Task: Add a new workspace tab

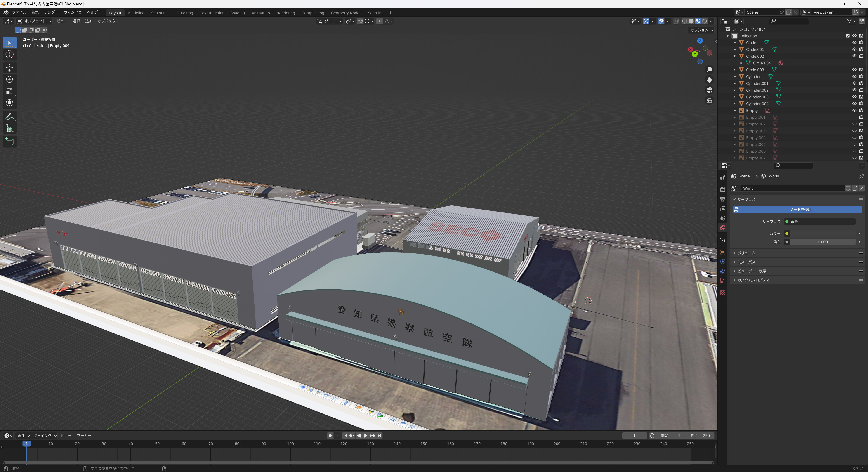Action: 391,13
